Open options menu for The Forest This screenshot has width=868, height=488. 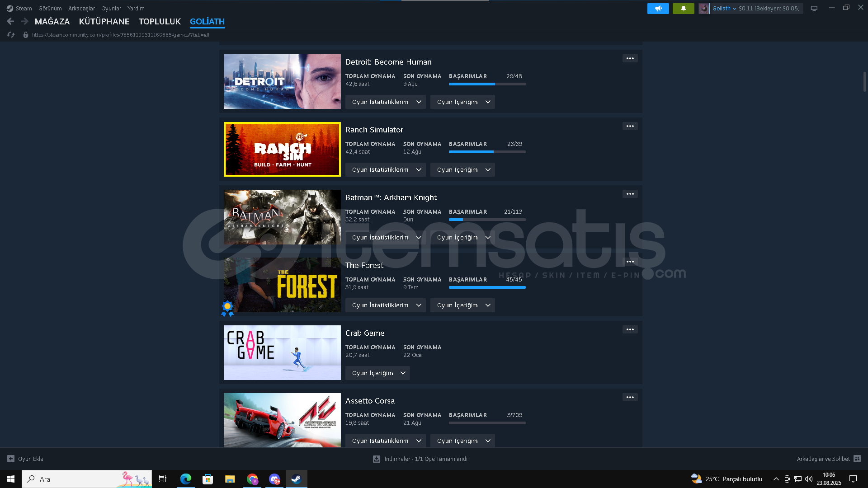click(630, 262)
